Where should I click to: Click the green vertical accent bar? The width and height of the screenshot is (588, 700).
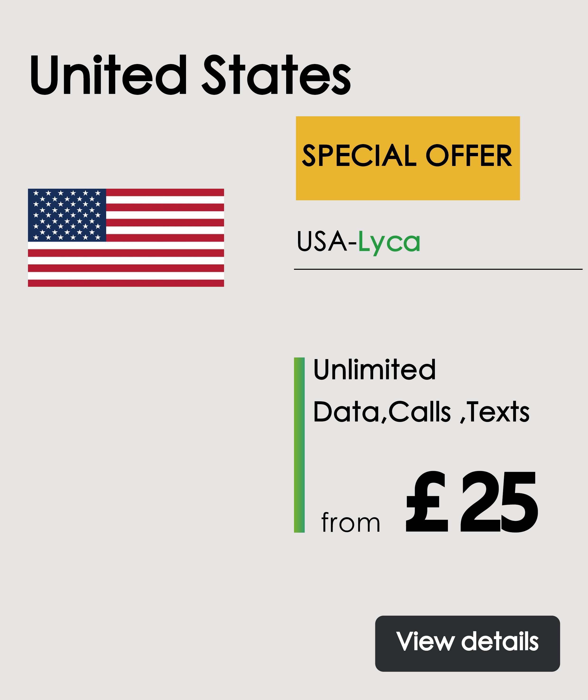299,445
